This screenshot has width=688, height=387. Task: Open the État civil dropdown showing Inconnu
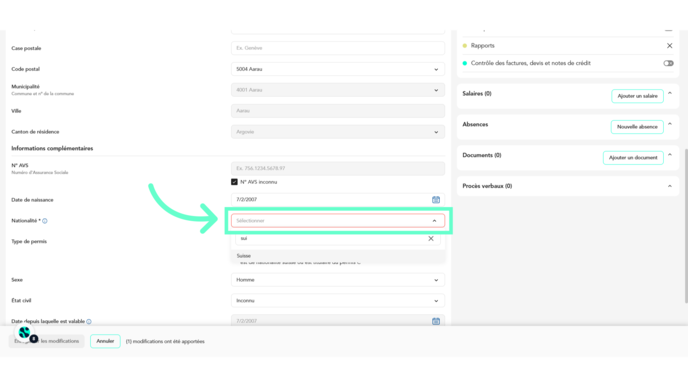(337, 301)
